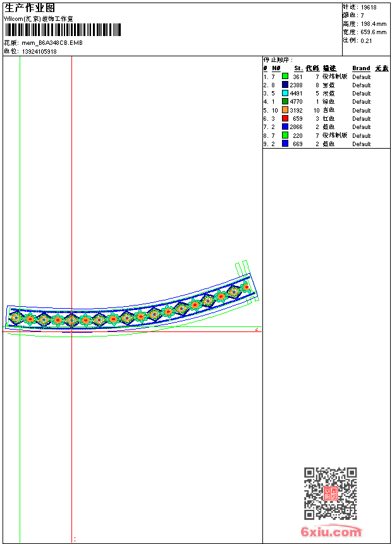The height and width of the screenshot is (544, 392).
Task: Click the cyan swatch beside stitch count 4491
Action: click(285, 93)
